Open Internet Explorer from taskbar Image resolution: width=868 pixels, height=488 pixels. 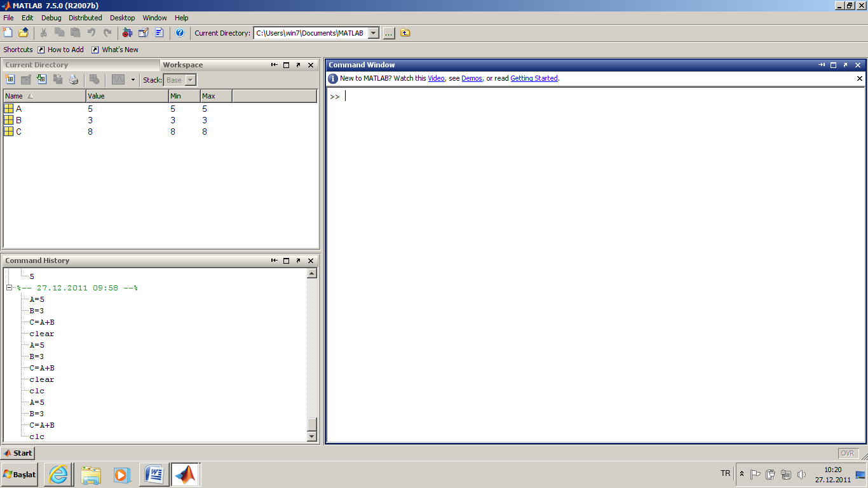(58, 474)
